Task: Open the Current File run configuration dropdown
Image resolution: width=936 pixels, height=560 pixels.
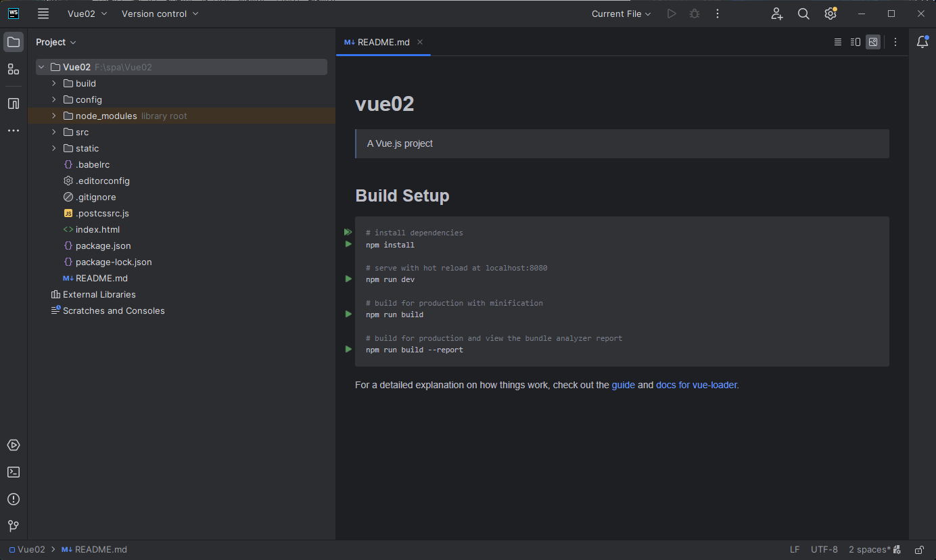Action: pos(622,14)
